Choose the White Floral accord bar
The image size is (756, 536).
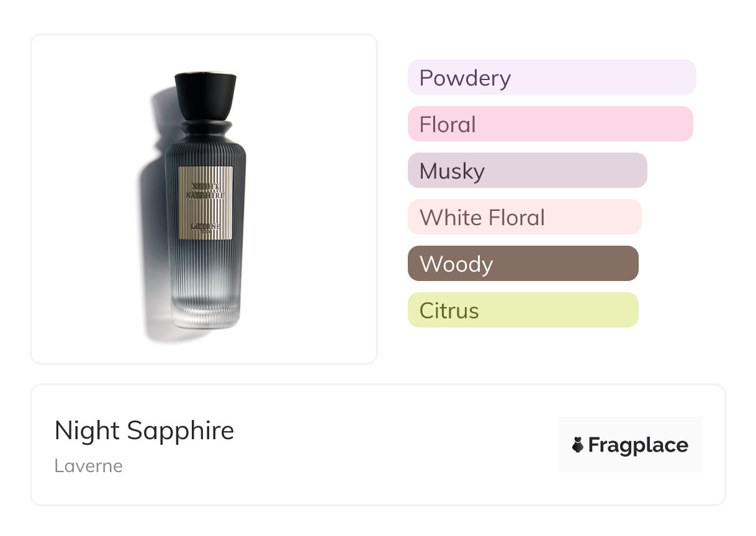coord(524,217)
